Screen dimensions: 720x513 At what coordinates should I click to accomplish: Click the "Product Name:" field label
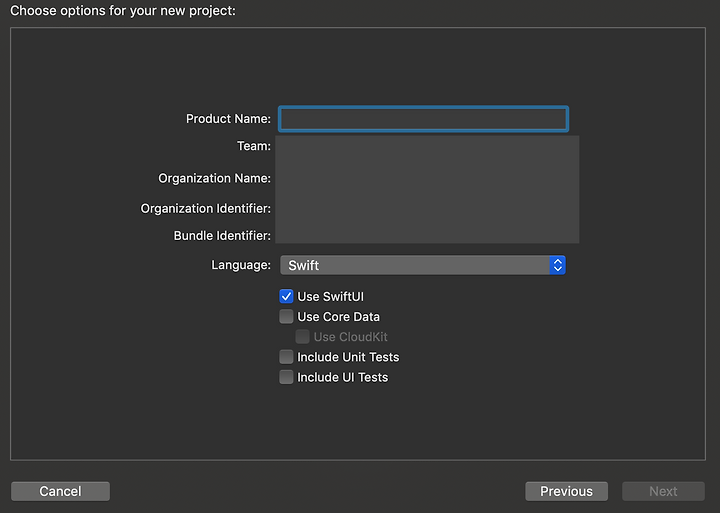[x=228, y=119]
